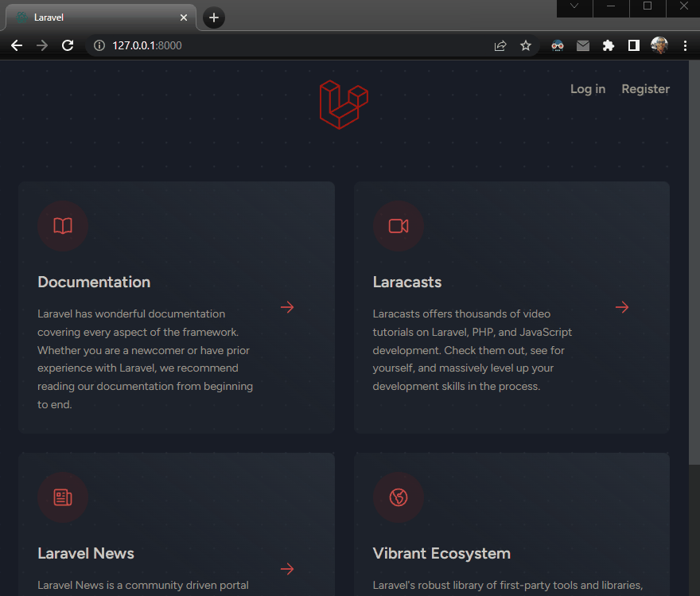Open the goggles-face extension icon

pos(558,45)
